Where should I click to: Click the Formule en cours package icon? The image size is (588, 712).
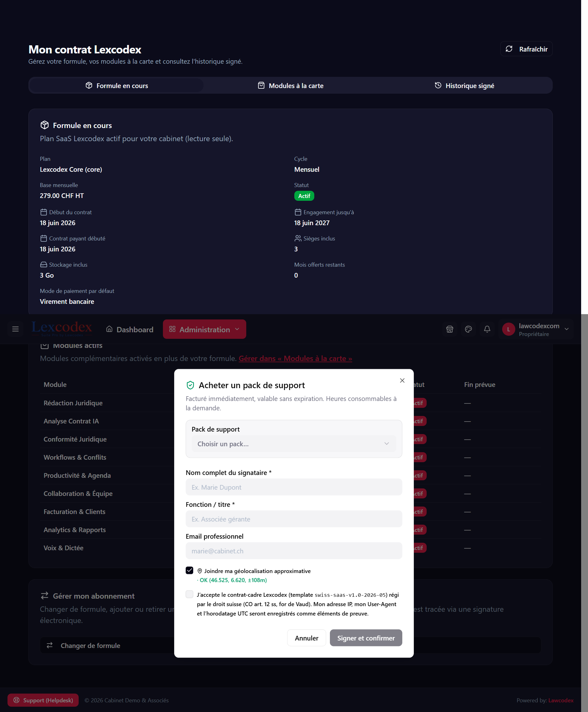pos(44,125)
